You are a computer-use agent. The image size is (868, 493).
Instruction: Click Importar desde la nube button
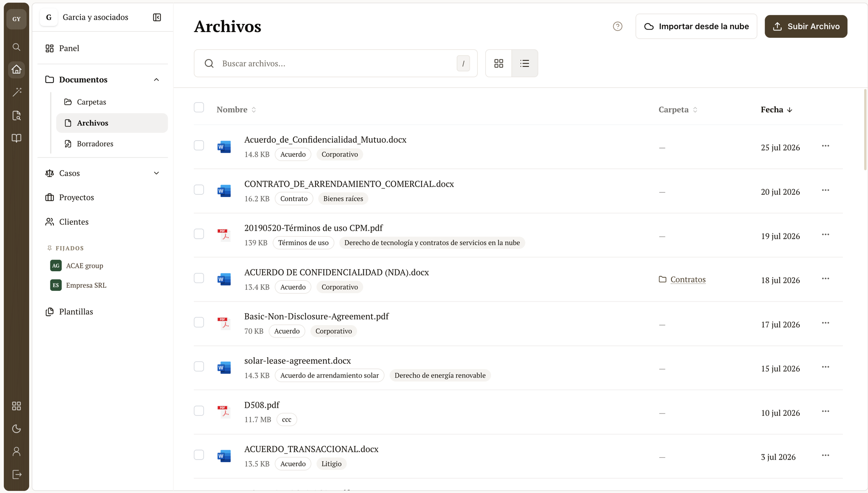(x=696, y=26)
